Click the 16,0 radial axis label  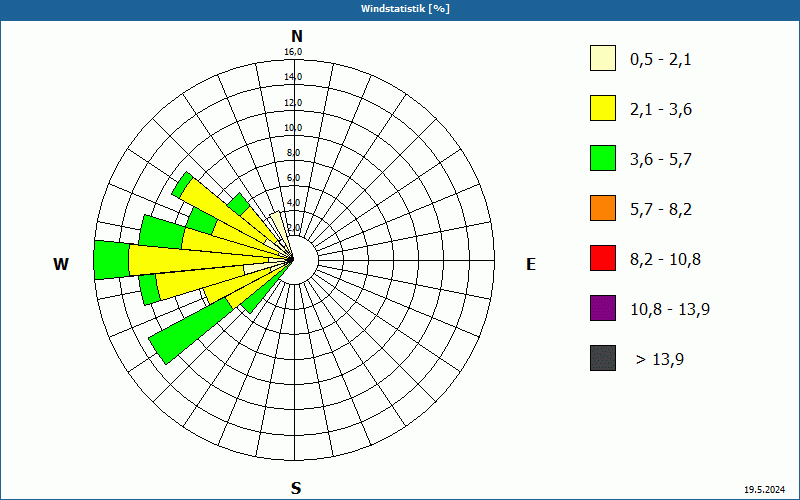(x=293, y=52)
